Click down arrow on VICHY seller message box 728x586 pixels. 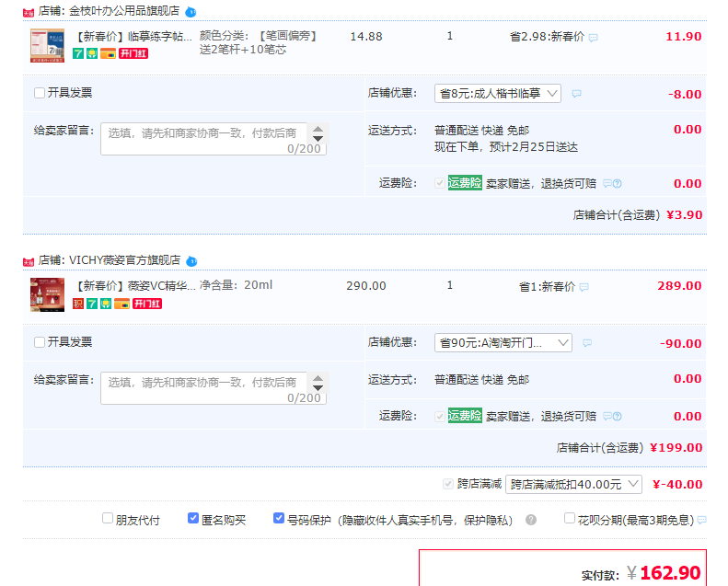[x=318, y=387]
